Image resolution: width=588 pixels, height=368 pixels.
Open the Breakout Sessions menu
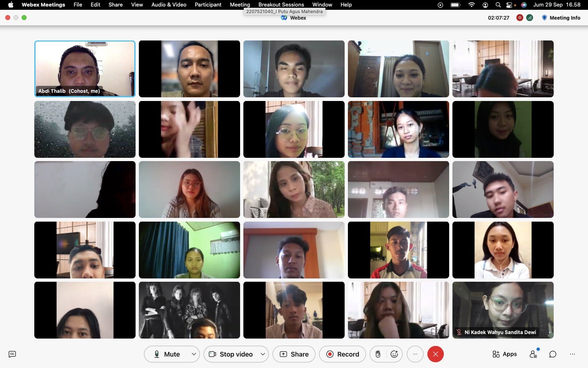281,4
